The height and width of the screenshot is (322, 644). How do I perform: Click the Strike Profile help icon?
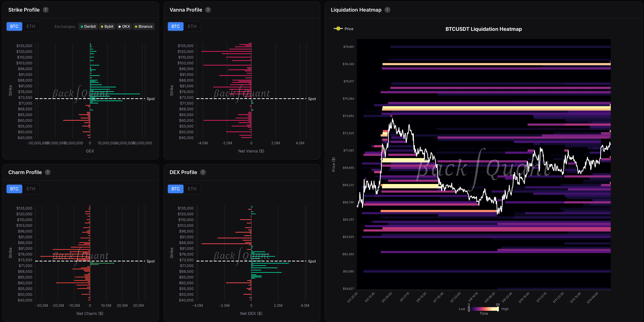pos(45,10)
